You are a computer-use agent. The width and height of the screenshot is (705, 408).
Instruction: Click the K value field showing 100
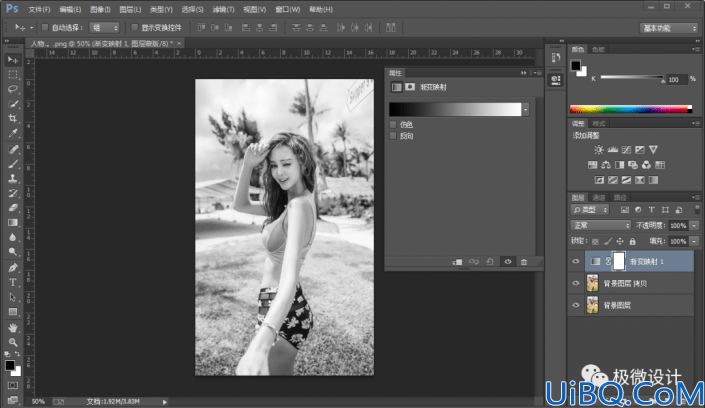point(676,80)
